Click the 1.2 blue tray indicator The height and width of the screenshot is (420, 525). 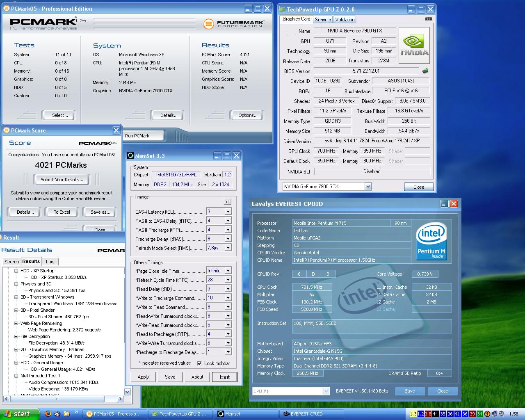420,414
